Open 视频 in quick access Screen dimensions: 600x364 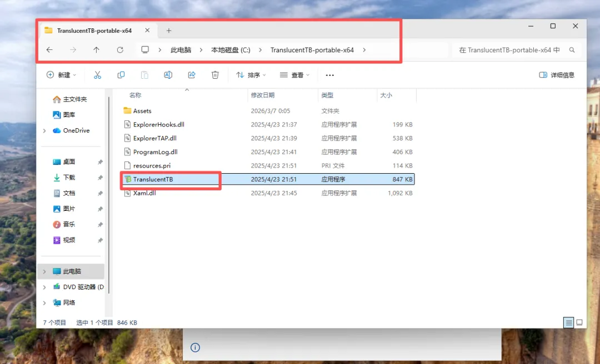(64, 240)
